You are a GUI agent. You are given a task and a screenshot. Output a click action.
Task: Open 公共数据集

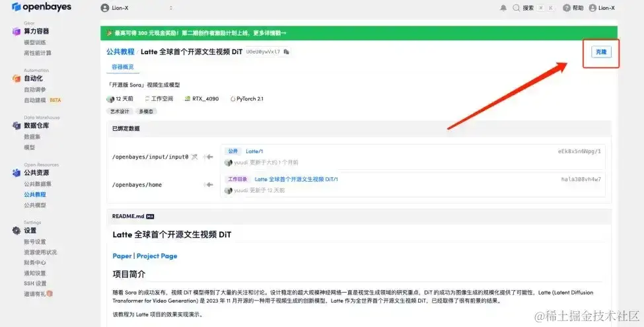point(38,184)
